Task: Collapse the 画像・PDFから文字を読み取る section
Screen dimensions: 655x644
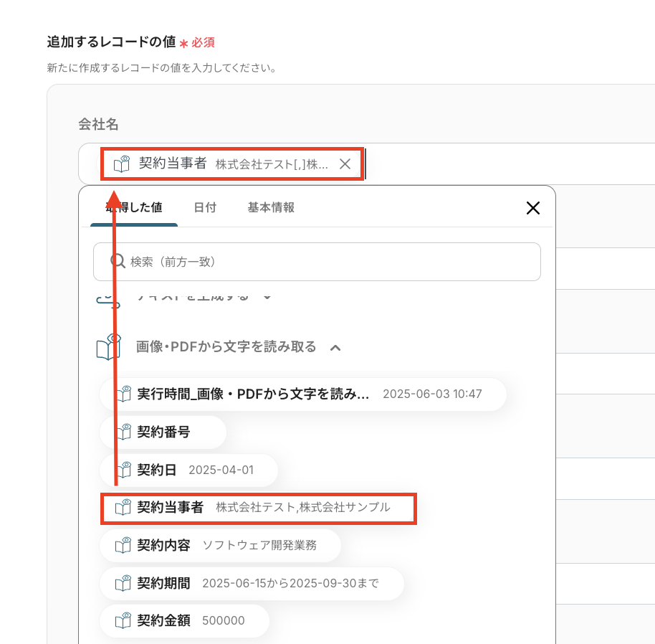Action: point(335,348)
